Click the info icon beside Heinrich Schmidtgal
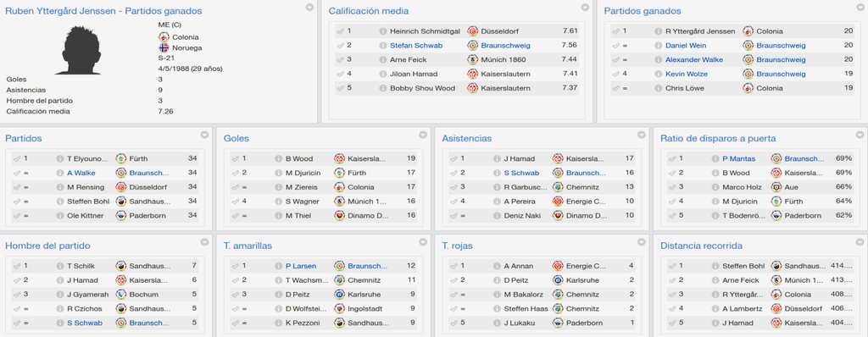The height and width of the screenshot is (337, 868). pyautogui.click(x=382, y=31)
